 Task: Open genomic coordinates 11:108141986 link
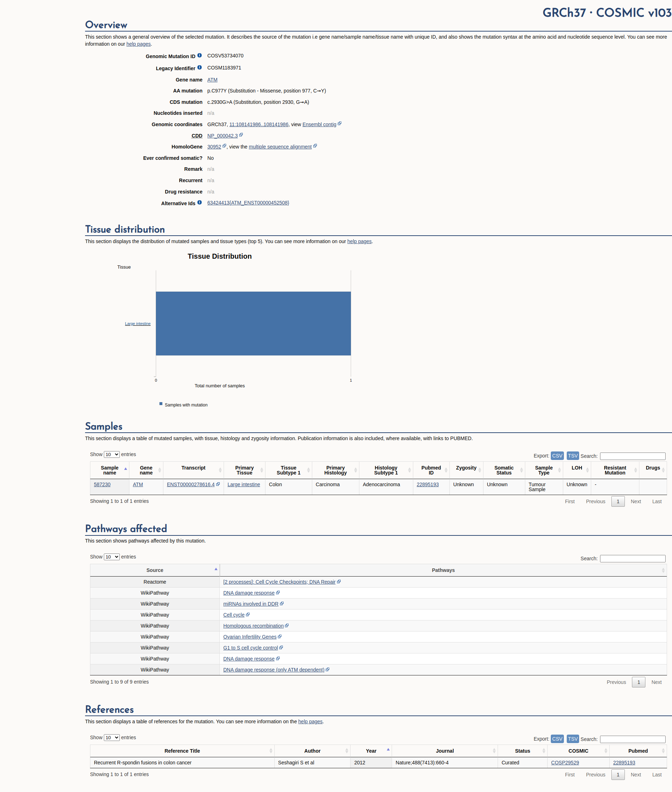(x=259, y=125)
